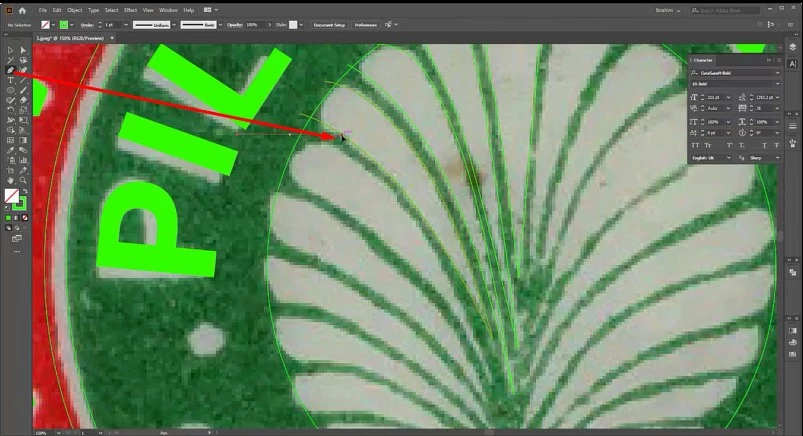
Task: Select the Symbol Sprayer tool
Action: 10,160
